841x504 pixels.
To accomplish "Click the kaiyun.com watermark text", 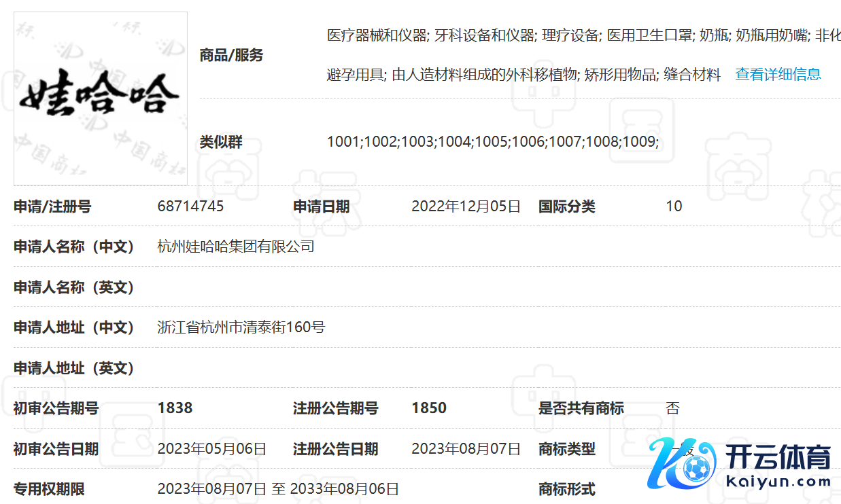I will 778,482.
